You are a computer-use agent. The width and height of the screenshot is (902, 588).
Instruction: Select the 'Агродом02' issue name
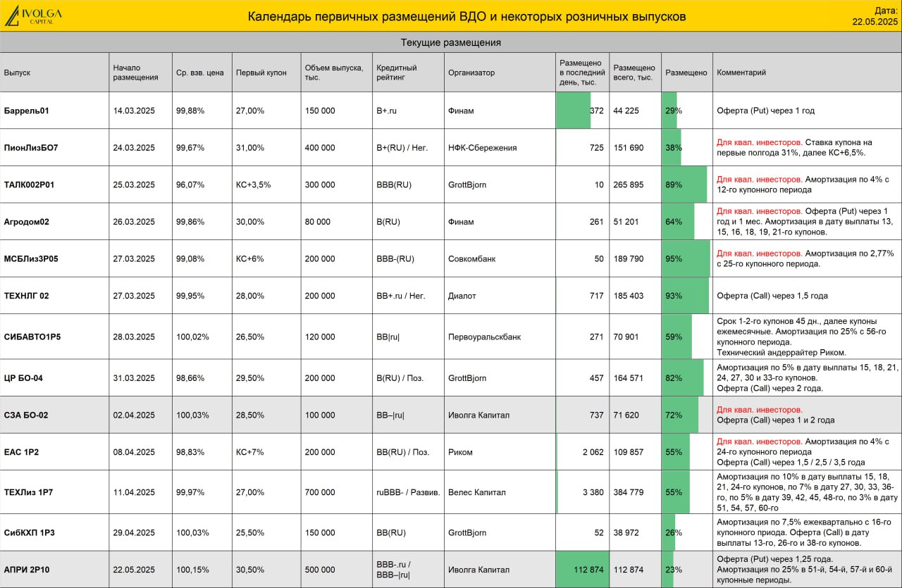pos(26,222)
